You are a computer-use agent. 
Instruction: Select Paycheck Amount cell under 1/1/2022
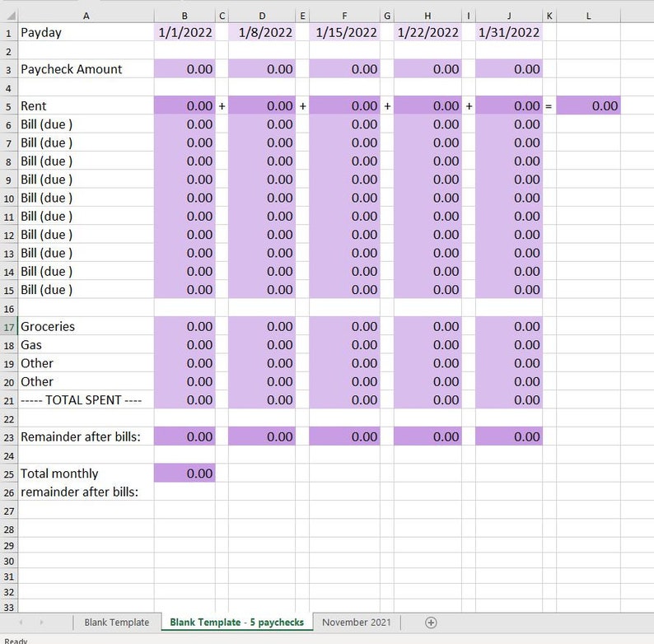(185, 69)
